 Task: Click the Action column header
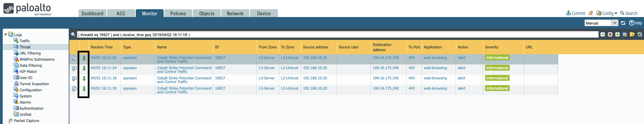tap(463, 47)
